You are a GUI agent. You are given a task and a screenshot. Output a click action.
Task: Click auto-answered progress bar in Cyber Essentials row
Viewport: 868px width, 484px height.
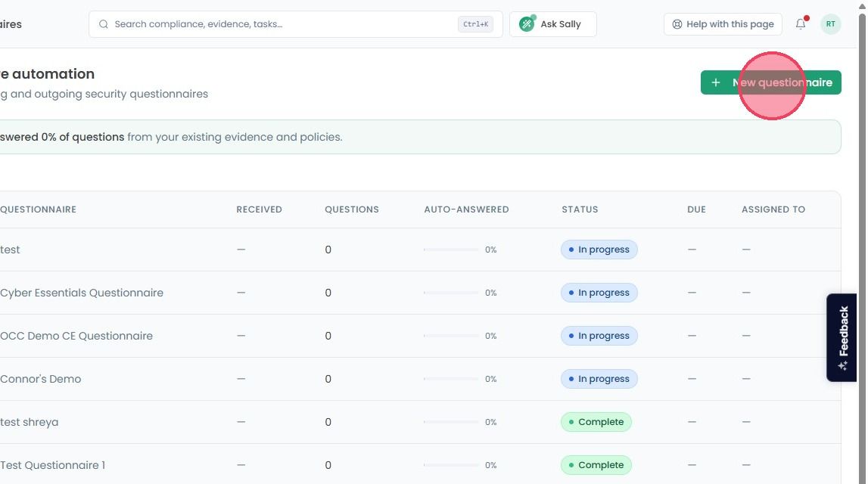[451, 293]
